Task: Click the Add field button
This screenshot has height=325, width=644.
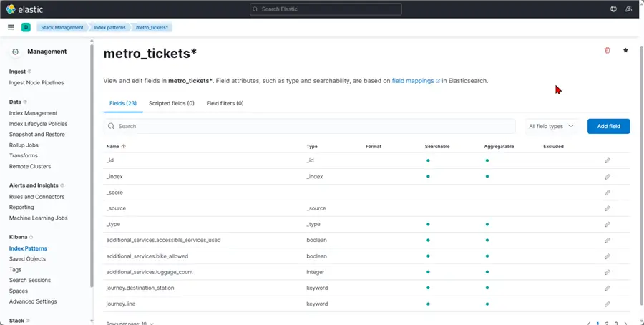Action: click(608, 126)
